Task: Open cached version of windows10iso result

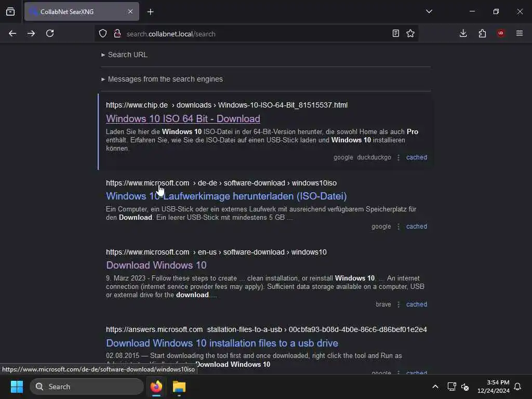Action: click(417, 227)
